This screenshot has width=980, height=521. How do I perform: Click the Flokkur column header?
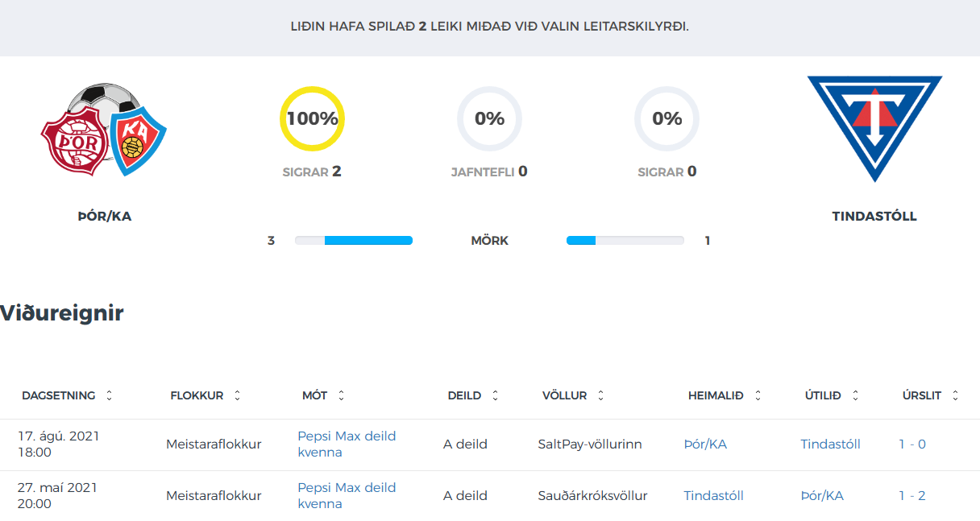[x=197, y=395]
